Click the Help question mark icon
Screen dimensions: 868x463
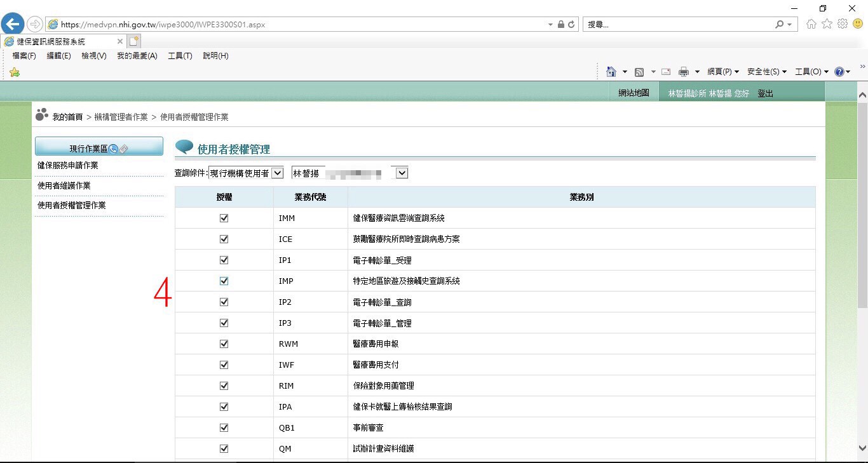839,72
